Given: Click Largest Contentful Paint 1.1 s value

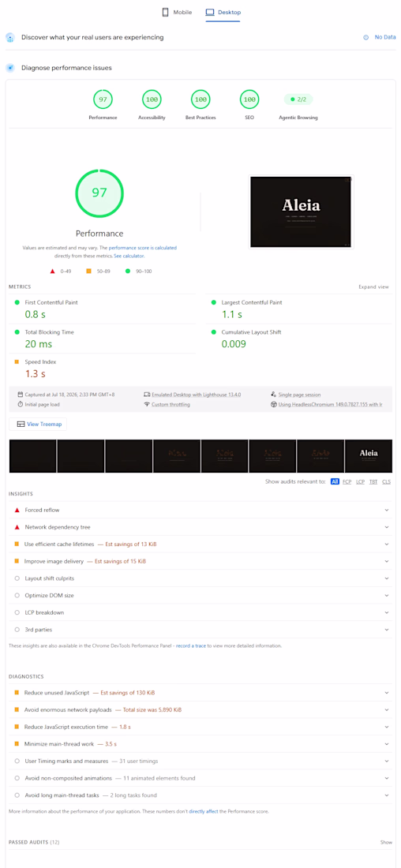Looking at the screenshot, I should tap(231, 314).
